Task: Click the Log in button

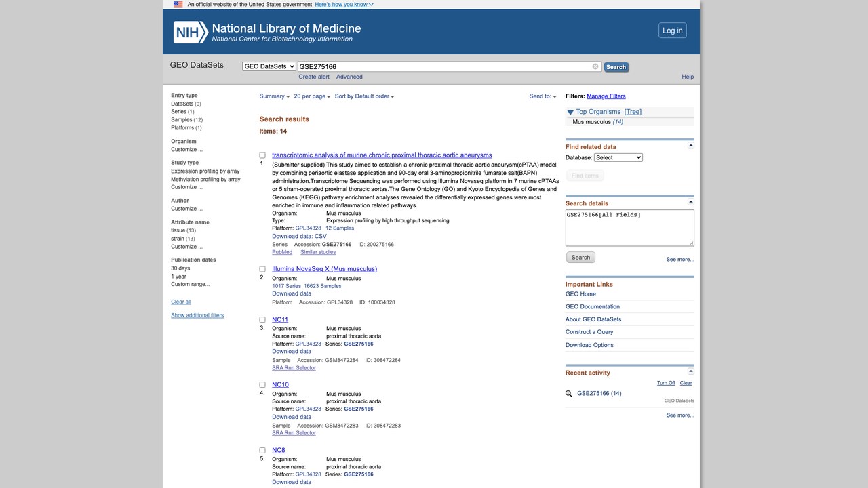Action: coord(673,30)
